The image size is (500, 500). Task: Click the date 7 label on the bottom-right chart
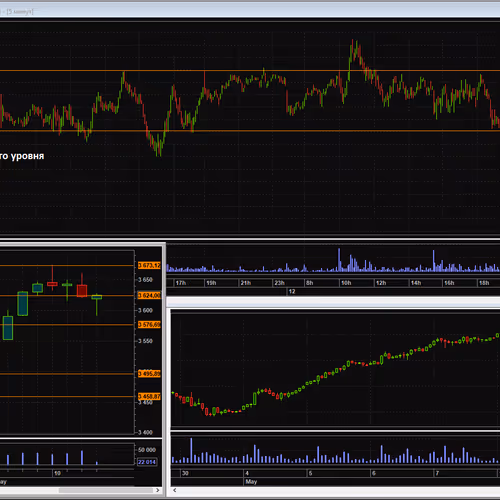tap(437, 473)
